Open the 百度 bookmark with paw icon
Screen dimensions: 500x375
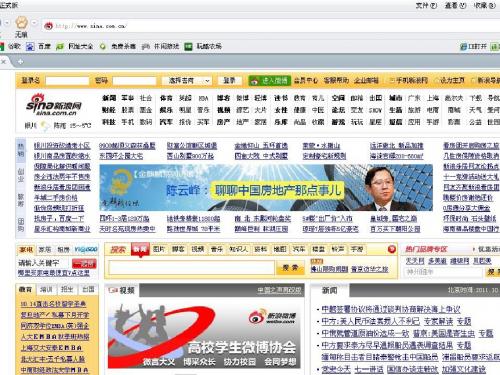[x=38, y=46]
